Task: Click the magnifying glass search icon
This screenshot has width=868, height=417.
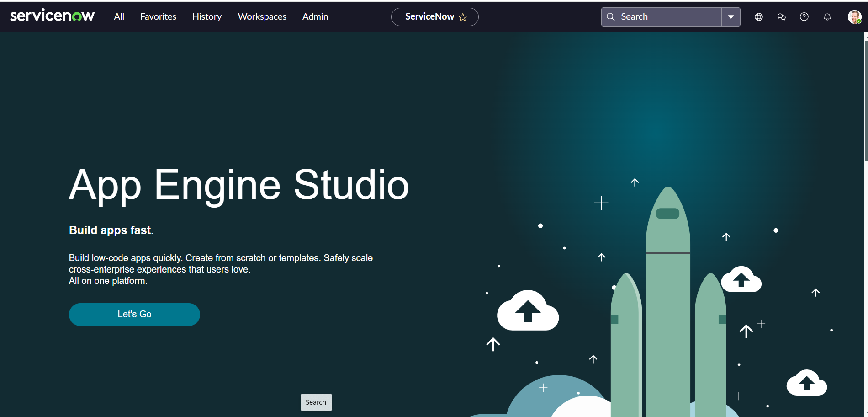Action: tap(610, 17)
